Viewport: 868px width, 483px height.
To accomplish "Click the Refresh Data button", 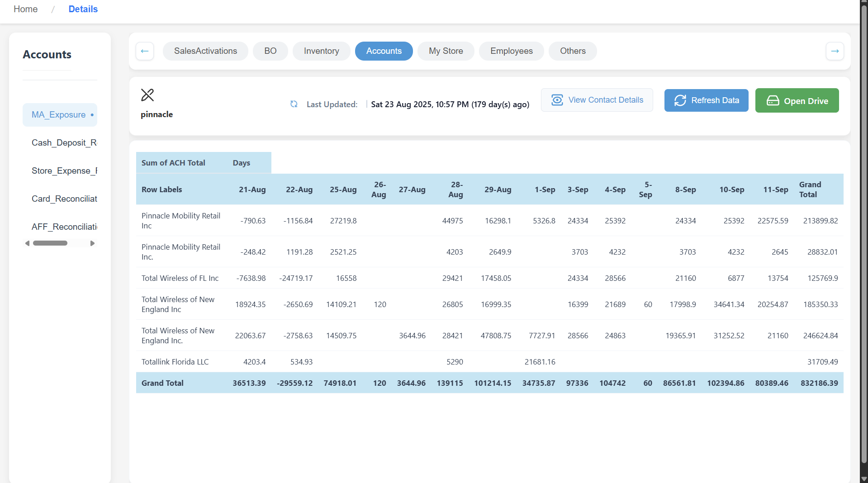I will 706,100.
